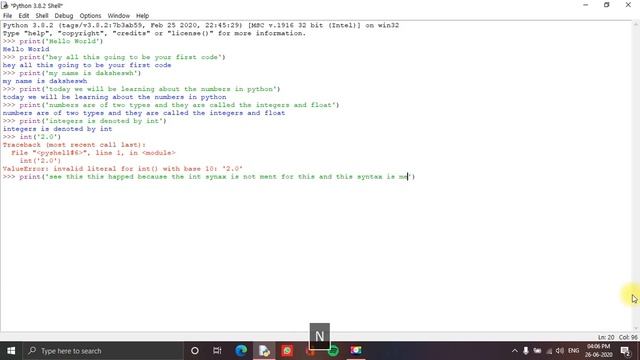Viewport: 640px width, 360px height.
Task: Open the notification center icon
Action: 625,351
